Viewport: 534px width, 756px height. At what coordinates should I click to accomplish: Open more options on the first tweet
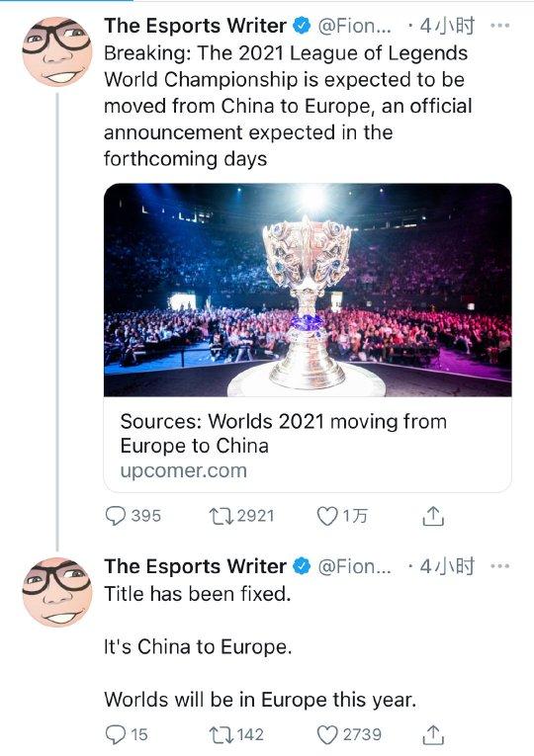click(499, 26)
